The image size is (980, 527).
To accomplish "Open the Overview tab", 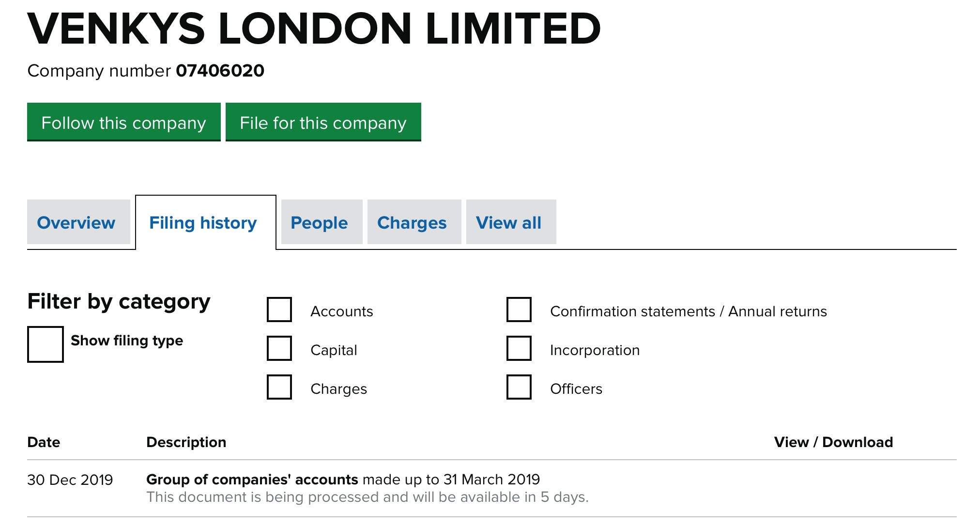I will 77,223.
